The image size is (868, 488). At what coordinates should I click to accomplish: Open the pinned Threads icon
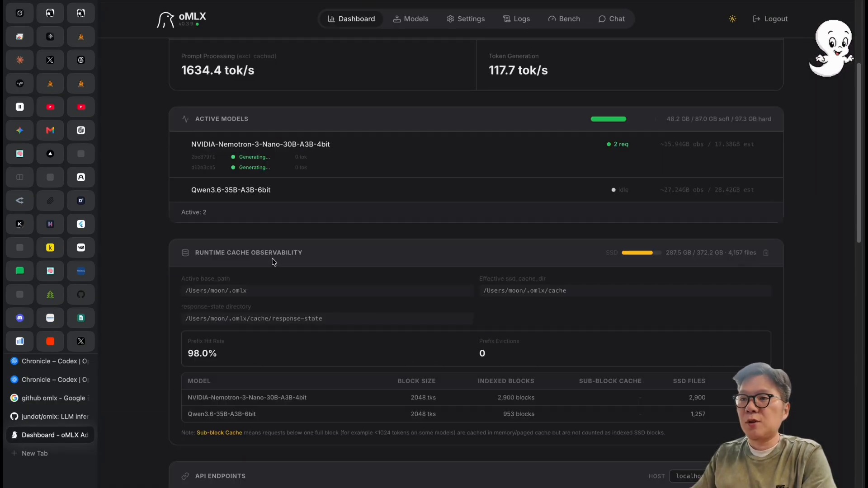pos(81,60)
